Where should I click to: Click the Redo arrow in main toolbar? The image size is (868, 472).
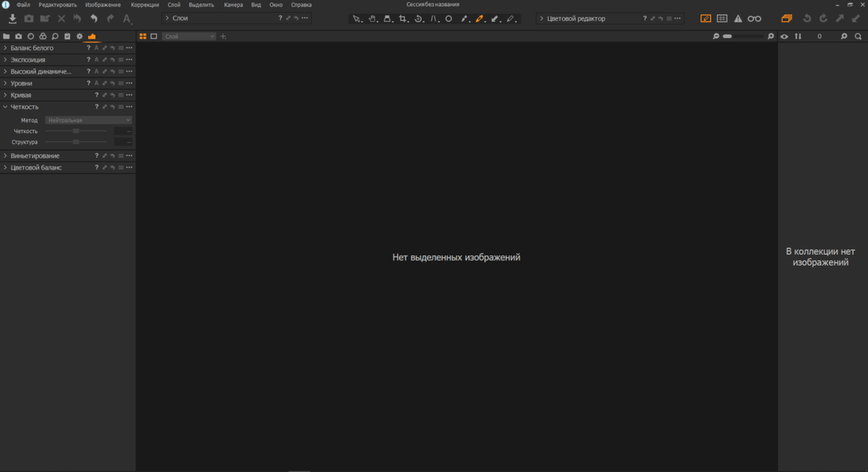pyautogui.click(x=110, y=18)
